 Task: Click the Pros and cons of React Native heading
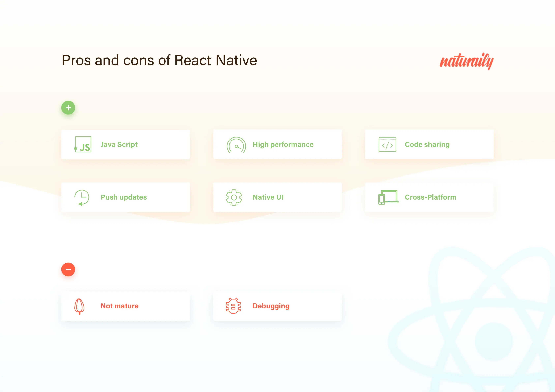pyautogui.click(x=159, y=60)
